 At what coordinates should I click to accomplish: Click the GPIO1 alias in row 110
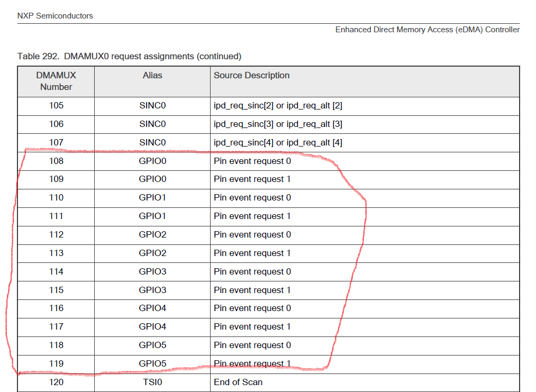coord(152,197)
